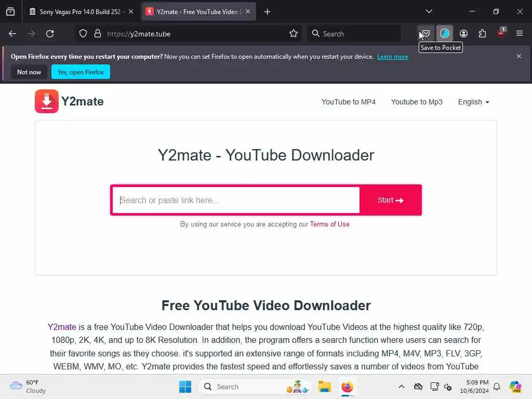Click the site padlock icon
532x399 pixels.
(x=98, y=34)
